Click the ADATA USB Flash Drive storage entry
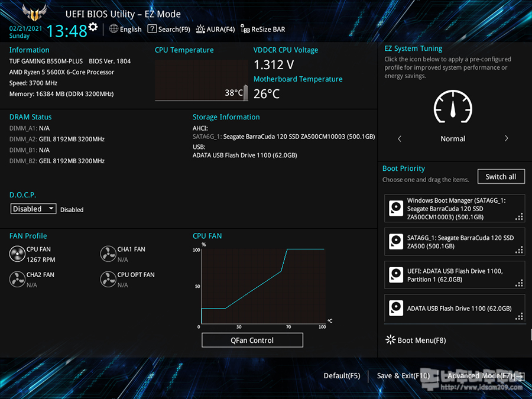532x399 pixels. (x=245, y=155)
